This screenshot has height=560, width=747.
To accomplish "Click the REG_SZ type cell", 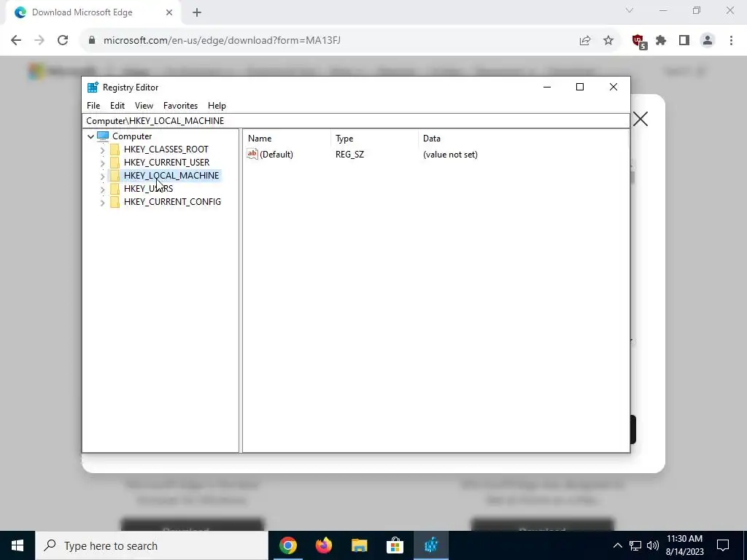I will [x=349, y=155].
